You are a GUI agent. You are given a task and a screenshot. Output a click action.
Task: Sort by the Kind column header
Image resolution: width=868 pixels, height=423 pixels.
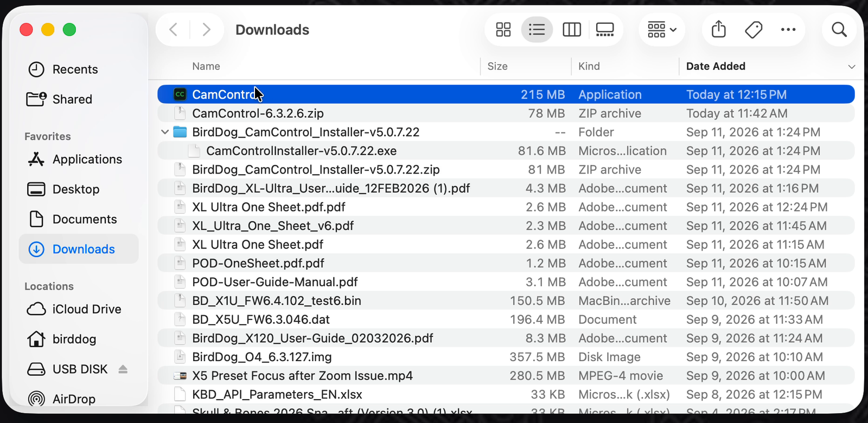click(589, 66)
